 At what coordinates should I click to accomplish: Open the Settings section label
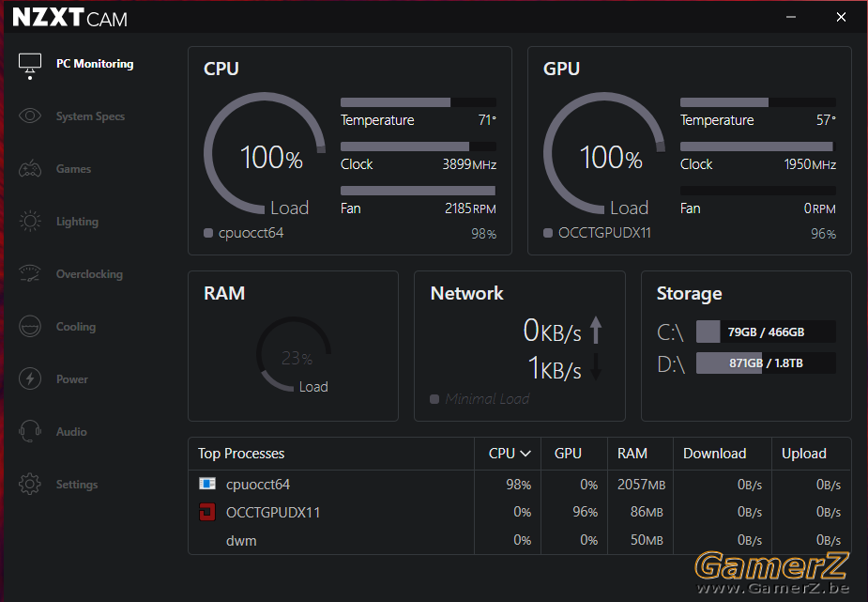coord(77,485)
